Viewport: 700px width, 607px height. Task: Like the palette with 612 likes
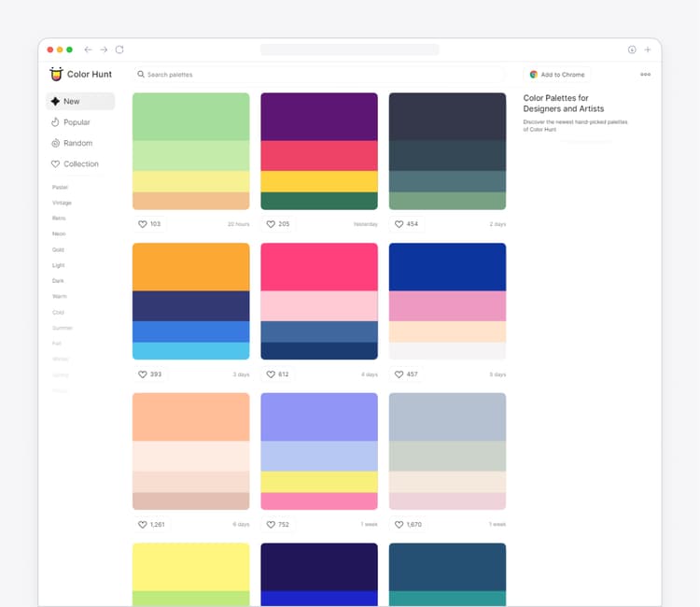[271, 374]
